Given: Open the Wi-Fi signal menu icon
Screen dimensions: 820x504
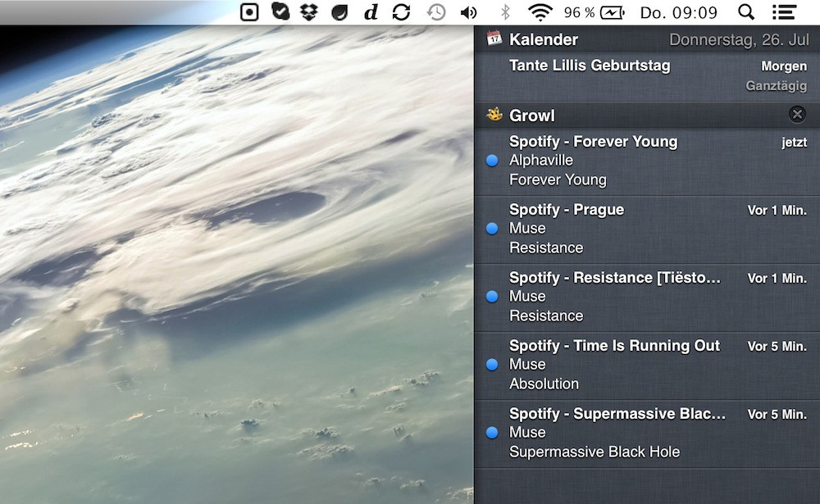Looking at the screenshot, I should point(540,12).
